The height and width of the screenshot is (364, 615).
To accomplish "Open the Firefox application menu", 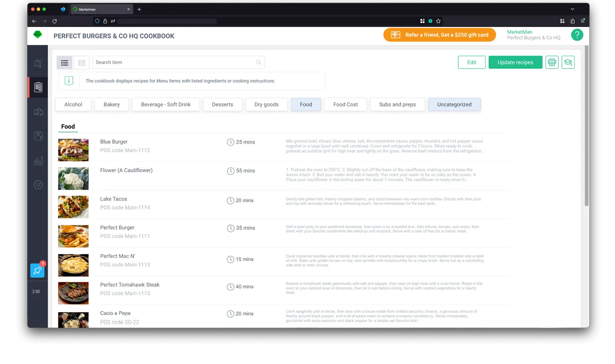I will pyautogui.click(x=583, y=21).
